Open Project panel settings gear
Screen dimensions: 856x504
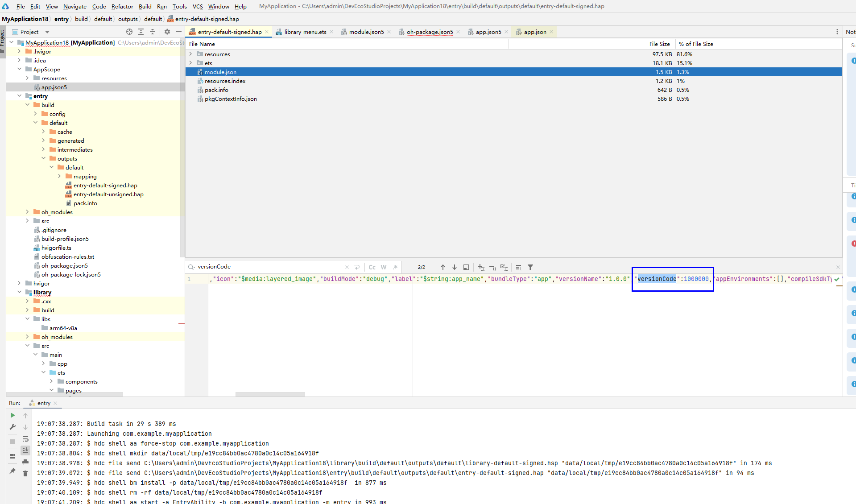point(167,32)
